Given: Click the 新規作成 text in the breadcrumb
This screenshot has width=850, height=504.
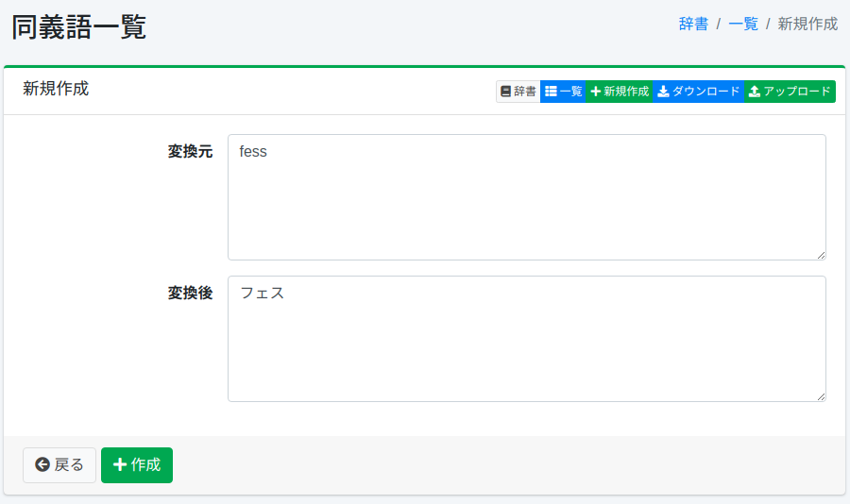Looking at the screenshot, I should click(x=807, y=25).
